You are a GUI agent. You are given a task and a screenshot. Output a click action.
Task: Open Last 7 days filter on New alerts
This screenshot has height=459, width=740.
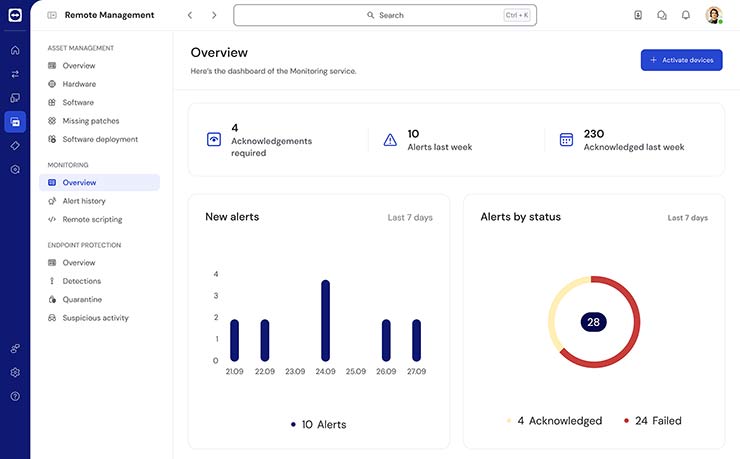[x=410, y=217]
